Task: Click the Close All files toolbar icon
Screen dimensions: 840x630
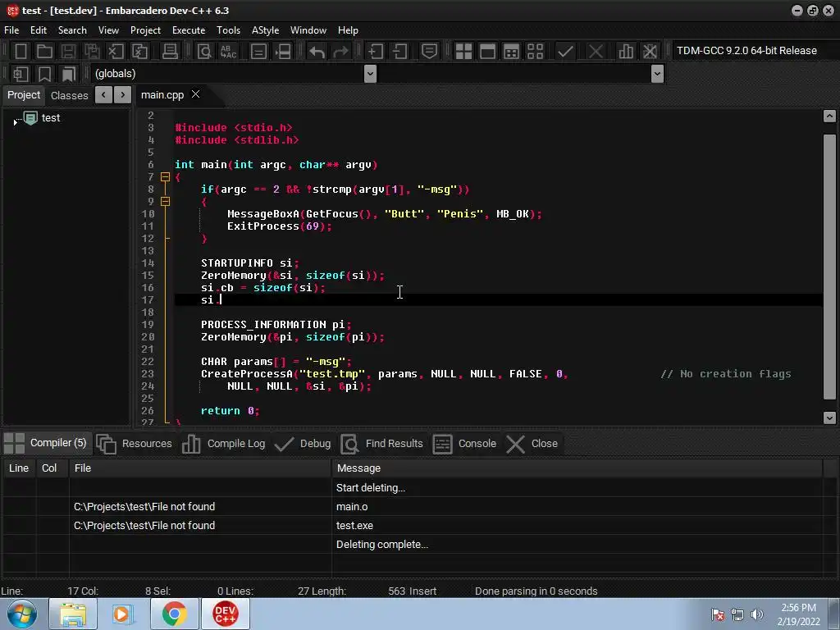Action: (139, 51)
